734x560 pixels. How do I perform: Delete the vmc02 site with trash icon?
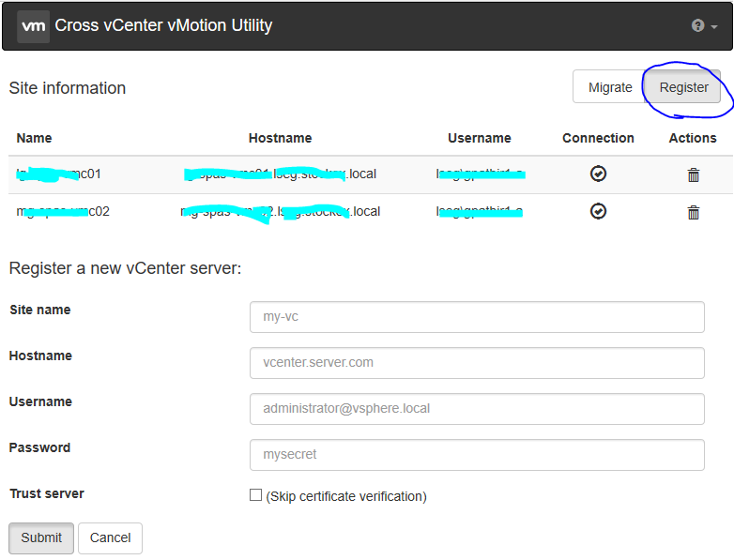click(x=693, y=212)
